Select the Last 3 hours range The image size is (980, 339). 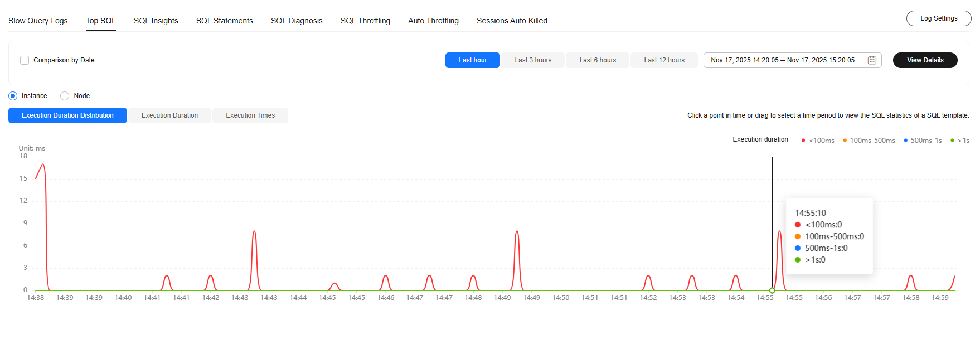[533, 60]
